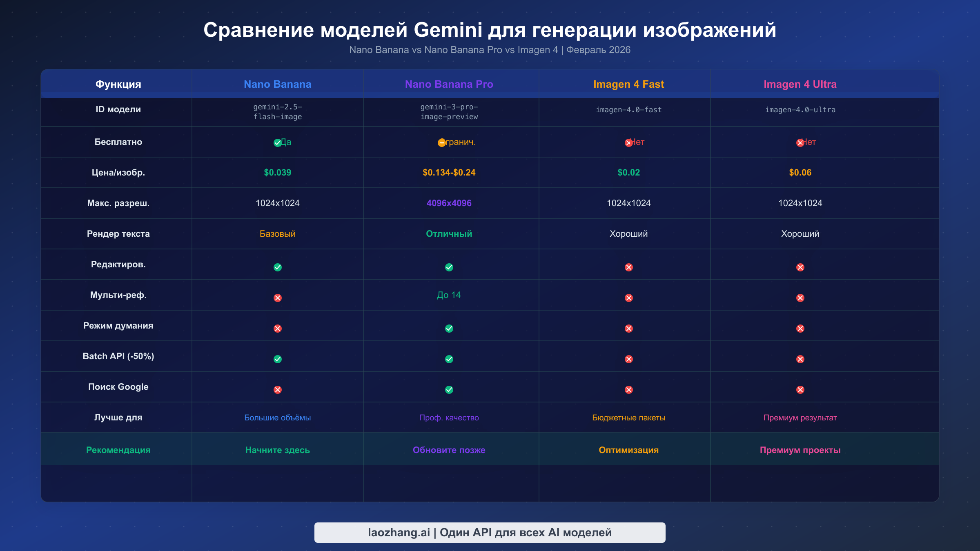Click the Начните здесь recommendation
The image size is (980, 551).
coord(278,450)
